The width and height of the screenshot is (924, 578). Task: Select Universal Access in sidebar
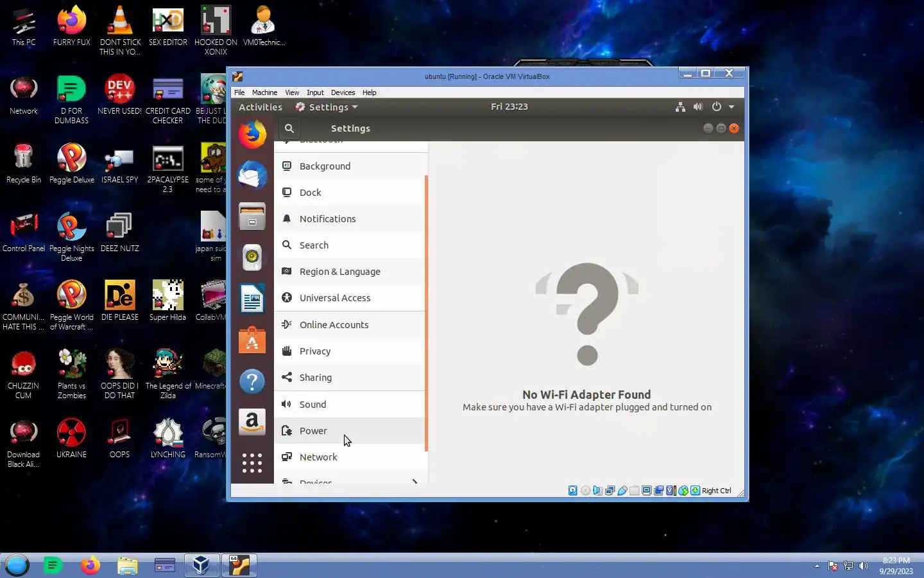tap(350, 297)
